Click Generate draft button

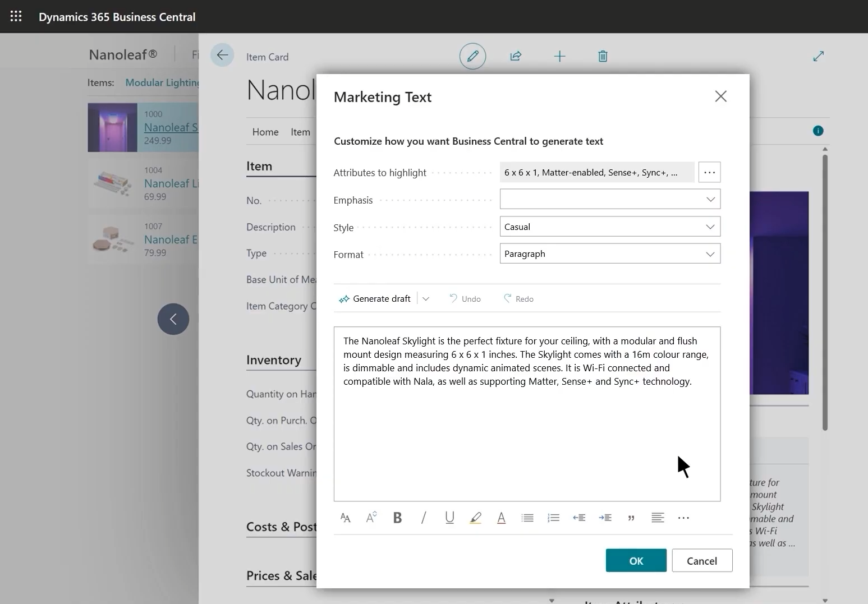pyautogui.click(x=375, y=299)
